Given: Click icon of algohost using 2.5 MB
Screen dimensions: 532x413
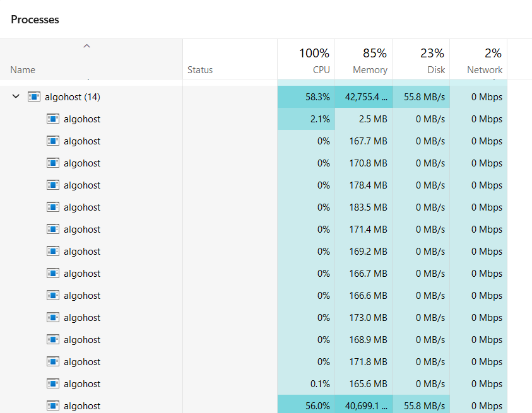Looking at the screenshot, I should pos(53,119).
